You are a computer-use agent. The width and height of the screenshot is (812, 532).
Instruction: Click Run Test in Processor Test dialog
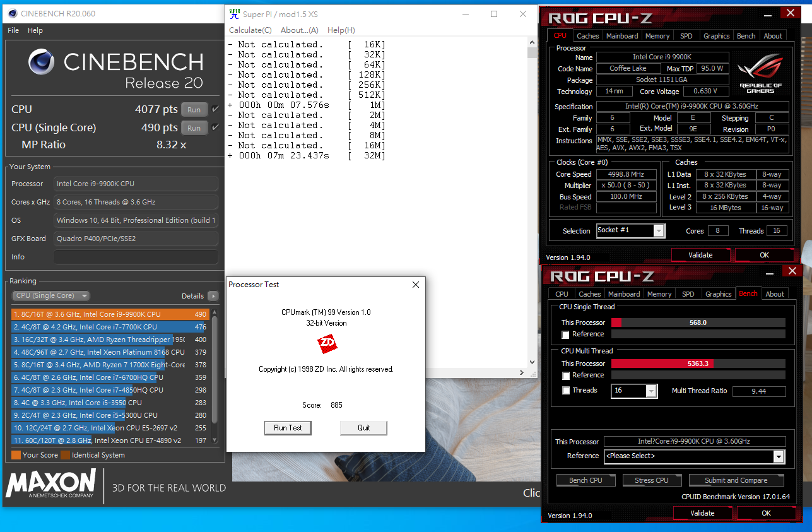tap(288, 428)
